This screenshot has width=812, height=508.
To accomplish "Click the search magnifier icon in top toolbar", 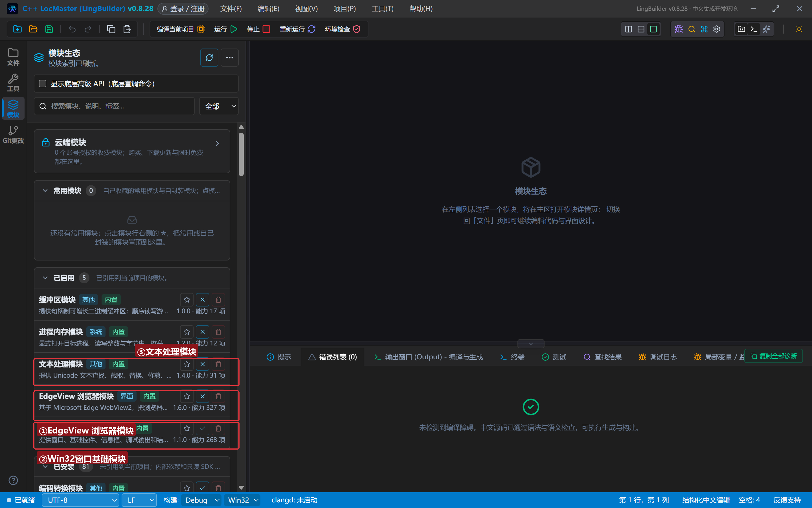I will click(x=692, y=29).
